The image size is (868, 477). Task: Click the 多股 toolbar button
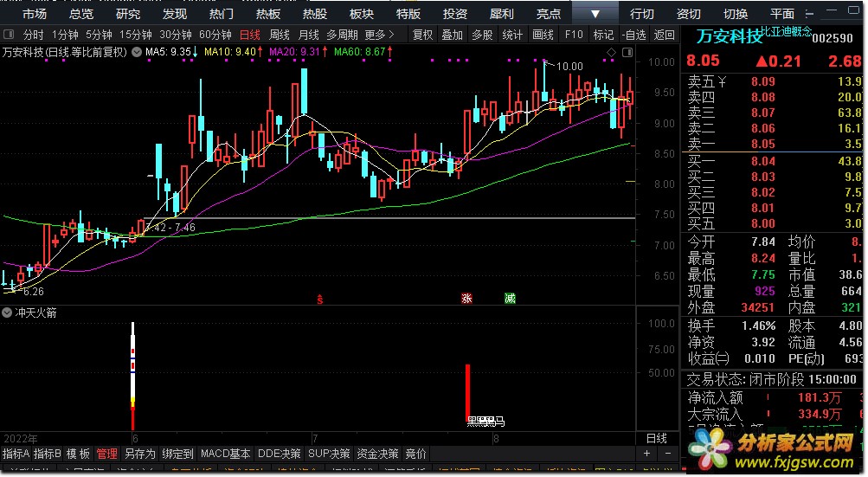point(482,35)
